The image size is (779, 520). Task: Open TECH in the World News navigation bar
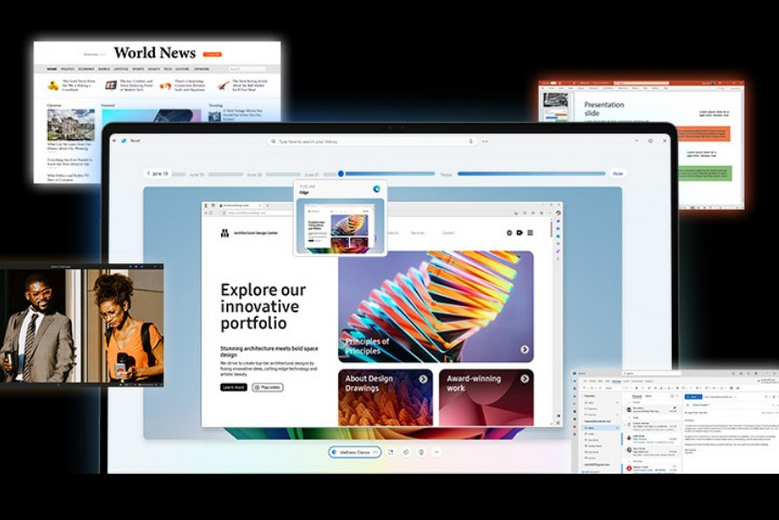(168, 69)
